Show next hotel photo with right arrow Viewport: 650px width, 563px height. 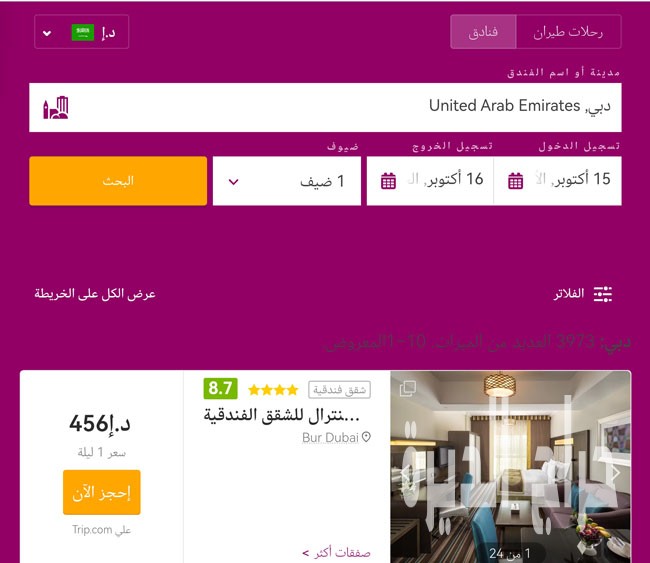click(616, 472)
